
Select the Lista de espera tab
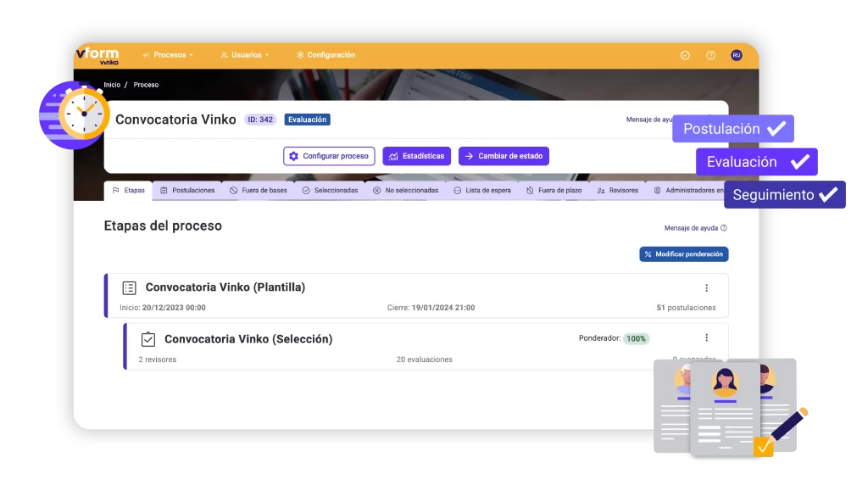coord(482,191)
